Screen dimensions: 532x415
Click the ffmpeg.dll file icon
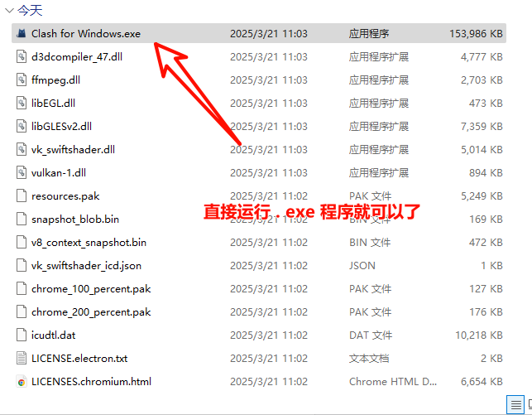[x=22, y=80]
